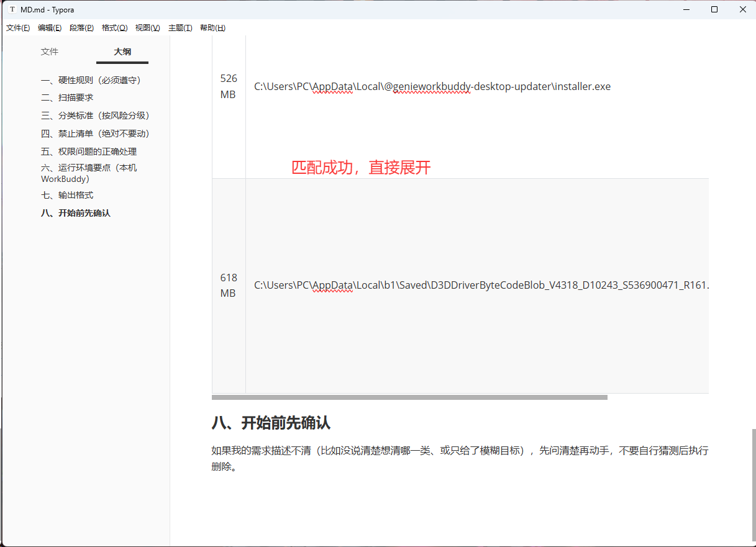Click the paragraph starting 如果我的需求描述不清
The height and width of the screenshot is (547, 756).
[460, 458]
